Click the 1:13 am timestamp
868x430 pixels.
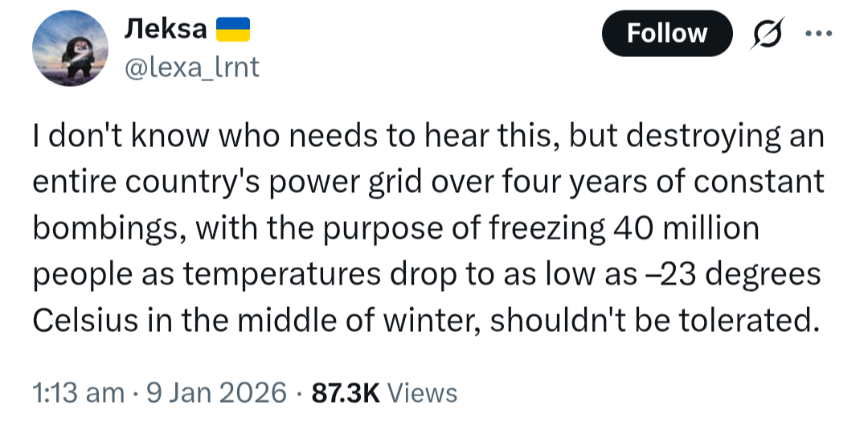click(78, 393)
